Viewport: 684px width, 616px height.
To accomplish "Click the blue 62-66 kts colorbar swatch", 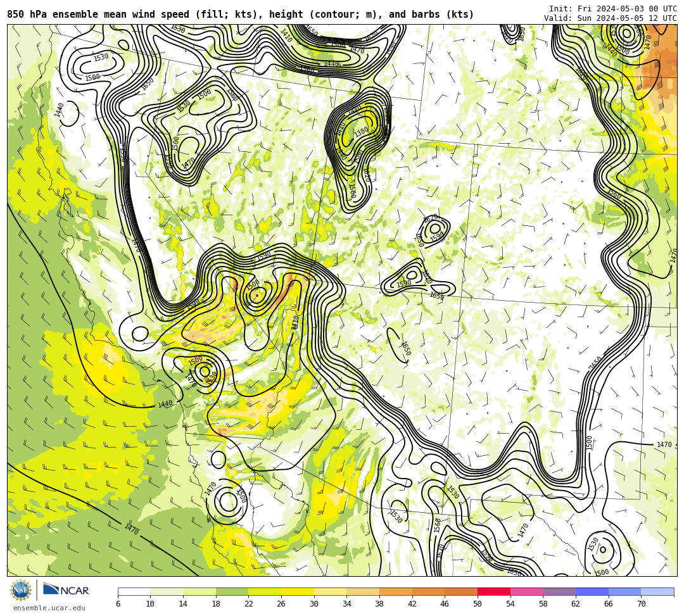I will pyautogui.click(x=592, y=591).
